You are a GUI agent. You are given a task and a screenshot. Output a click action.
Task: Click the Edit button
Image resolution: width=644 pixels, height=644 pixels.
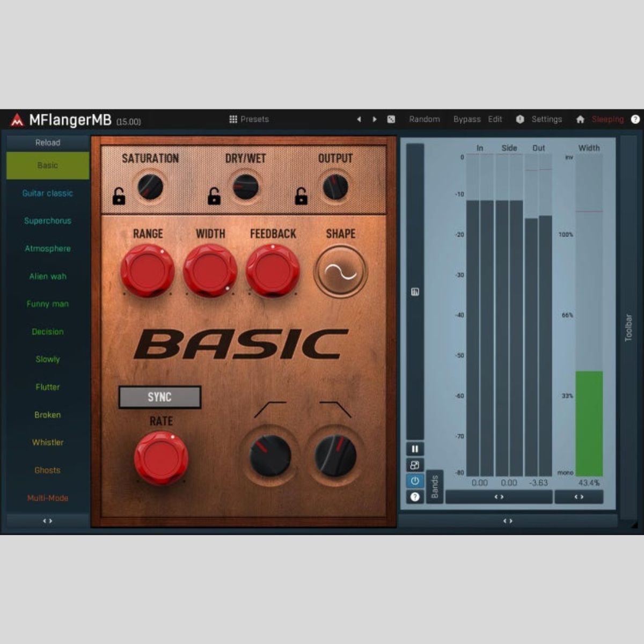495,119
